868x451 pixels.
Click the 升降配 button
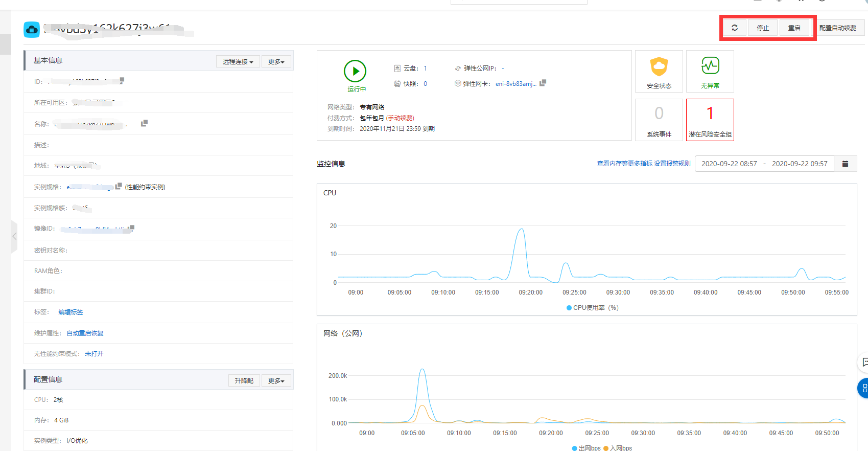(244, 380)
